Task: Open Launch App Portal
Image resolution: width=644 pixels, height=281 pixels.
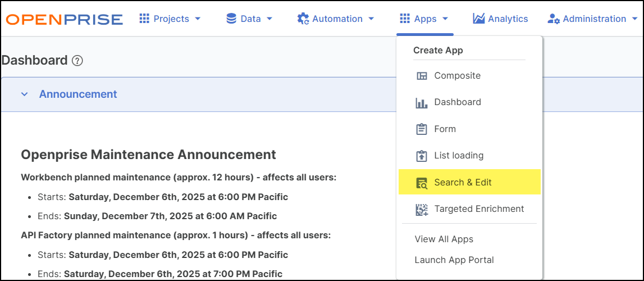Action: pos(454,260)
